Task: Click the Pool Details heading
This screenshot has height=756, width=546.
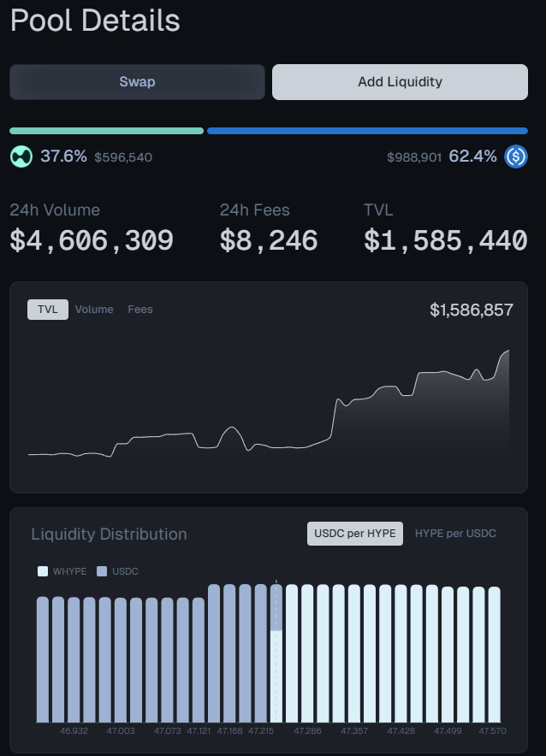Action: [95, 21]
